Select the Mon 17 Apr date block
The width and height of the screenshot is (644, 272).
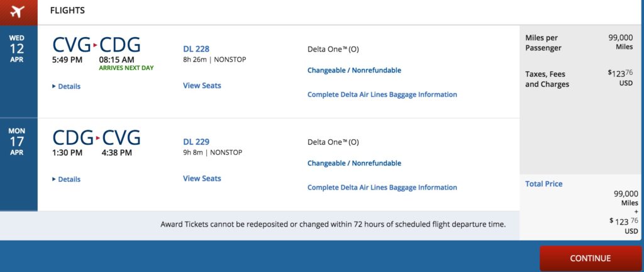point(17,142)
